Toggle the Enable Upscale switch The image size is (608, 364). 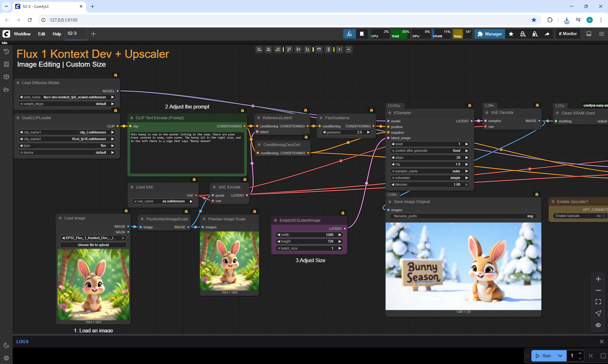tap(603, 216)
